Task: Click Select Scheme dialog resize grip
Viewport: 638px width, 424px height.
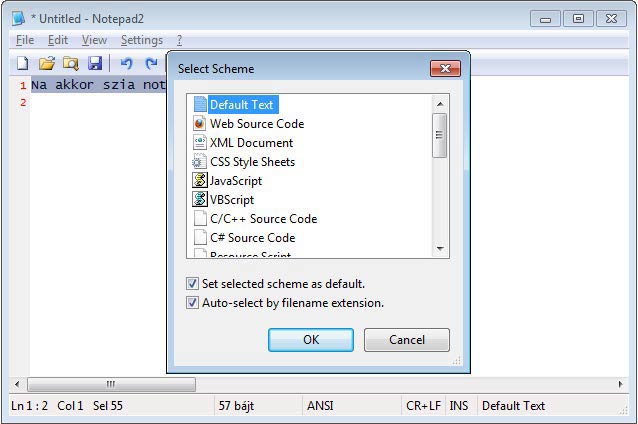Action: click(x=457, y=361)
